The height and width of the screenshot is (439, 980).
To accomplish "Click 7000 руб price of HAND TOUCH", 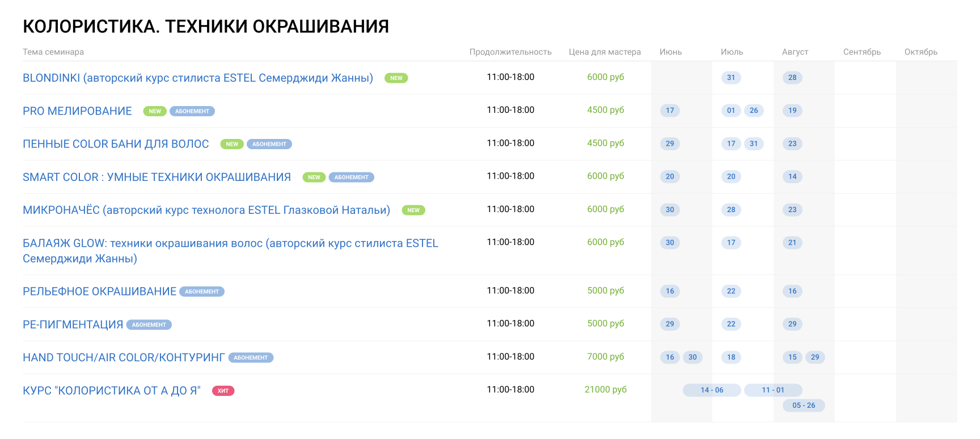I will [606, 357].
